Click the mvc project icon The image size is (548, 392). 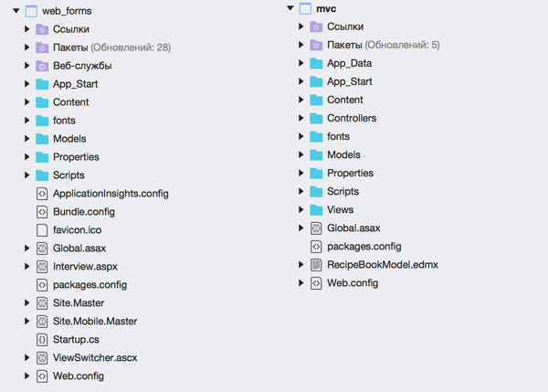[x=305, y=9]
